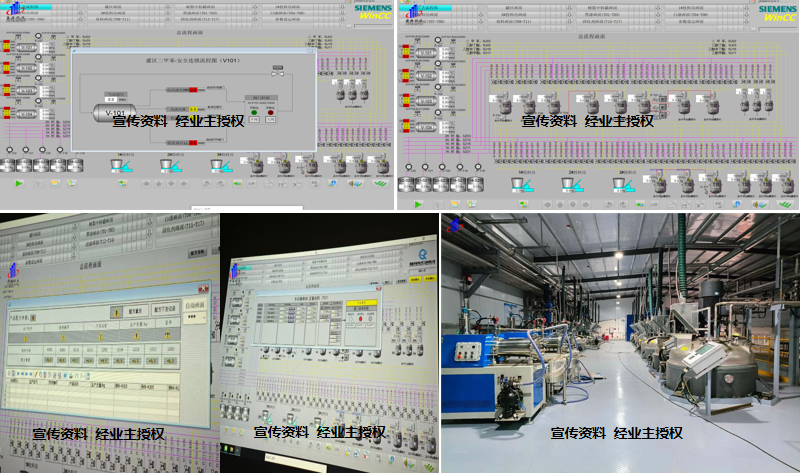Click the green play arrow in top-left panel toolbar
This screenshot has width=803, height=474.
[18, 184]
